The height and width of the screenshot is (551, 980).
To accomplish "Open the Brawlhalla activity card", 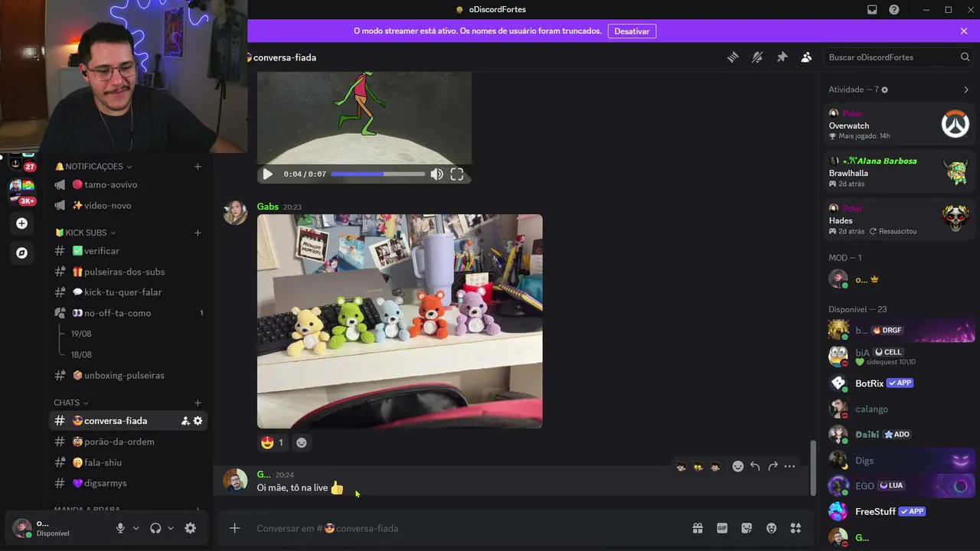I will 899,172.
